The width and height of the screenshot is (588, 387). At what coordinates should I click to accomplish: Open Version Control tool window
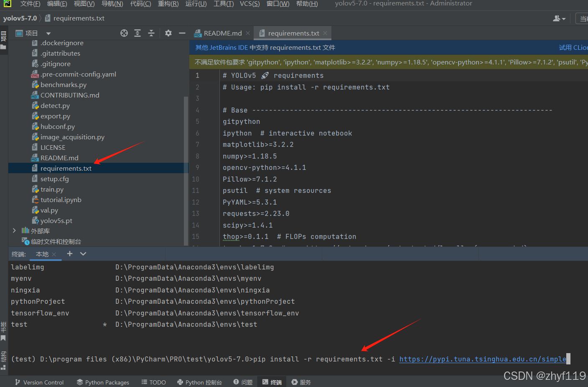pyautogui.click(x=39, y=382)
